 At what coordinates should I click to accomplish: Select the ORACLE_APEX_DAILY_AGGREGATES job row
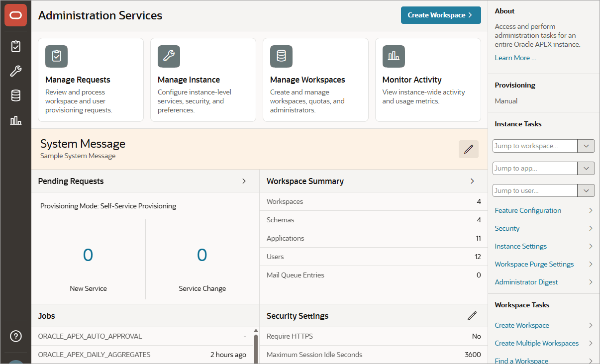pyautogui.click(x=142, y=355)
